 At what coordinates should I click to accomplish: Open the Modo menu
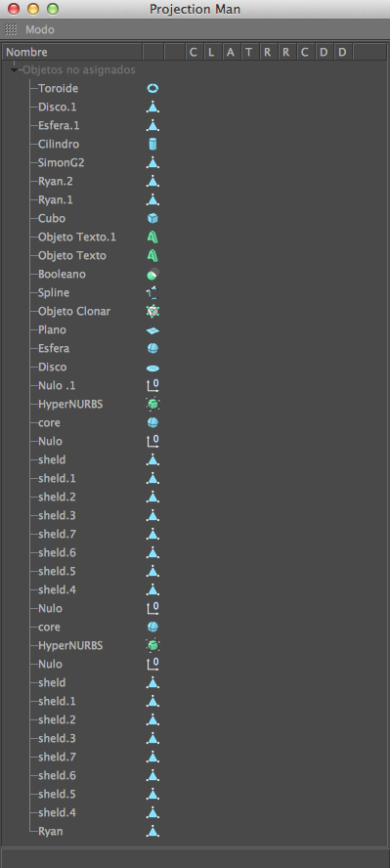coord(40,30)
